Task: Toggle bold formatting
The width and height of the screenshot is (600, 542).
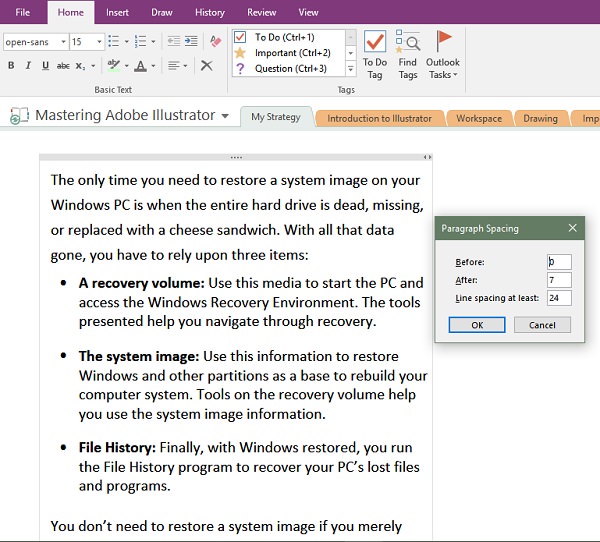Action: (x=11, y=65)
